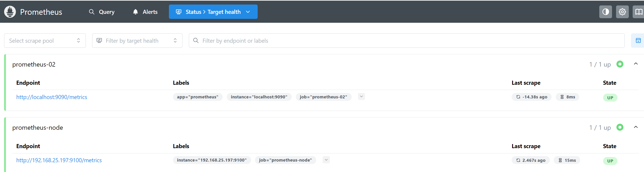Click the prometheus-02 pool title
644x172 pixels.
click(34, 64)
